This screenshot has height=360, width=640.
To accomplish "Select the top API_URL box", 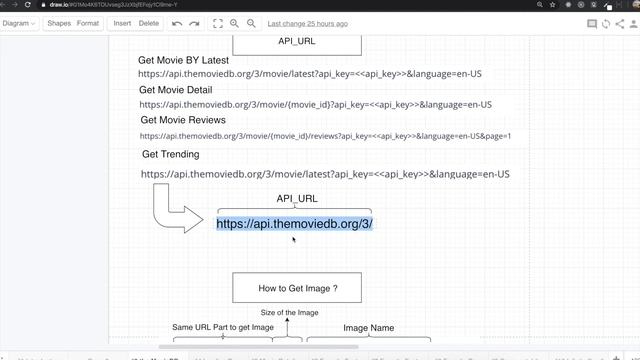I will (x=297, y=45).
